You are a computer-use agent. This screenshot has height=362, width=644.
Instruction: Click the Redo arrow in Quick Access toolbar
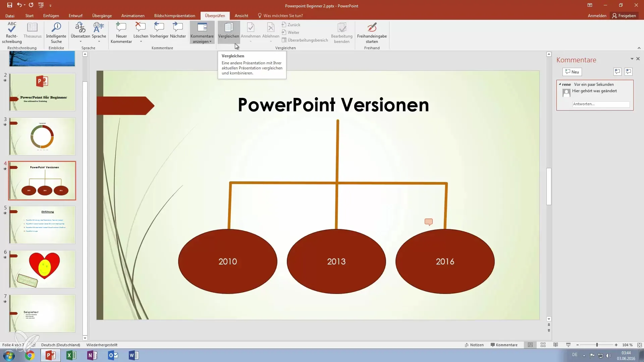(31, 5)
